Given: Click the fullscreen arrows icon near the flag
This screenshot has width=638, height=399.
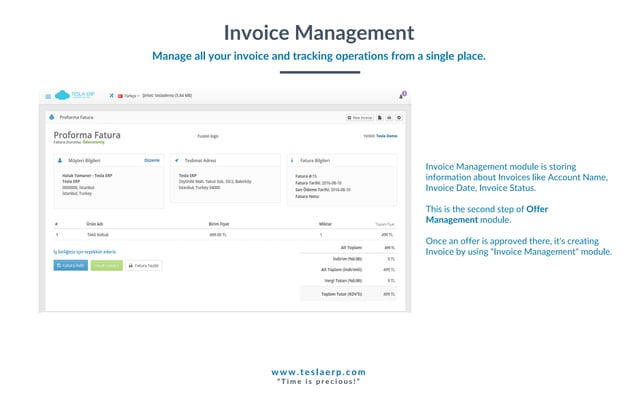Looking at the screenshot, I should coord(111,96).
